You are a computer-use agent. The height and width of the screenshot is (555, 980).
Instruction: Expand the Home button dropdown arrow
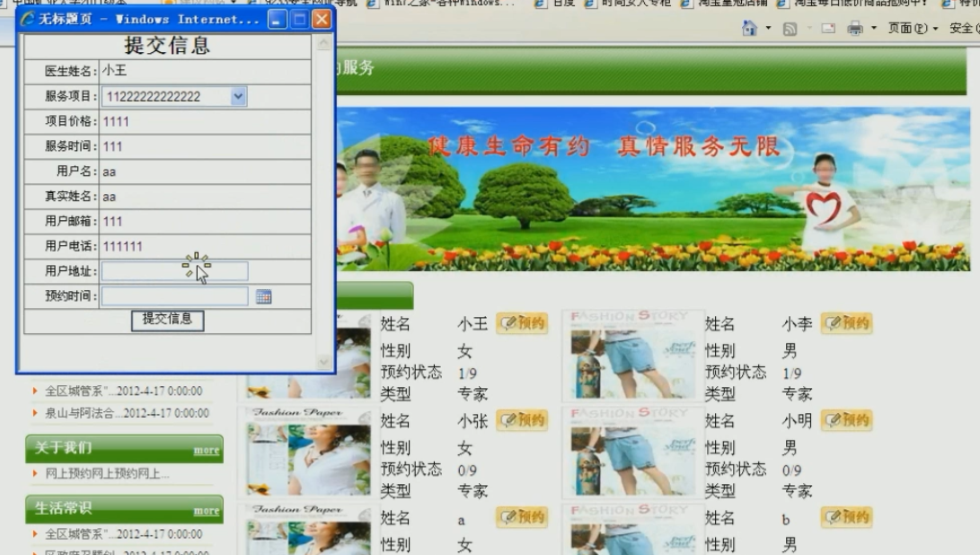(x=768, y=28)
